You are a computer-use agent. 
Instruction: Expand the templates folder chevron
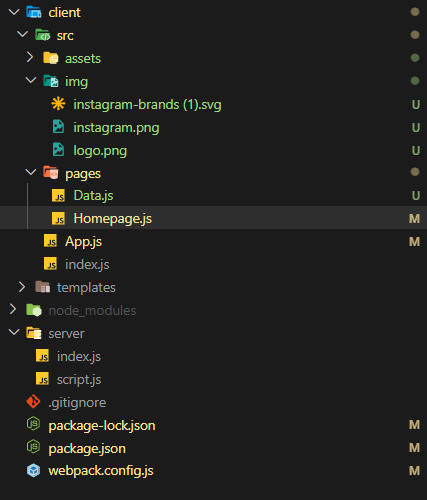pyautogui.click(x=22, y=287)
